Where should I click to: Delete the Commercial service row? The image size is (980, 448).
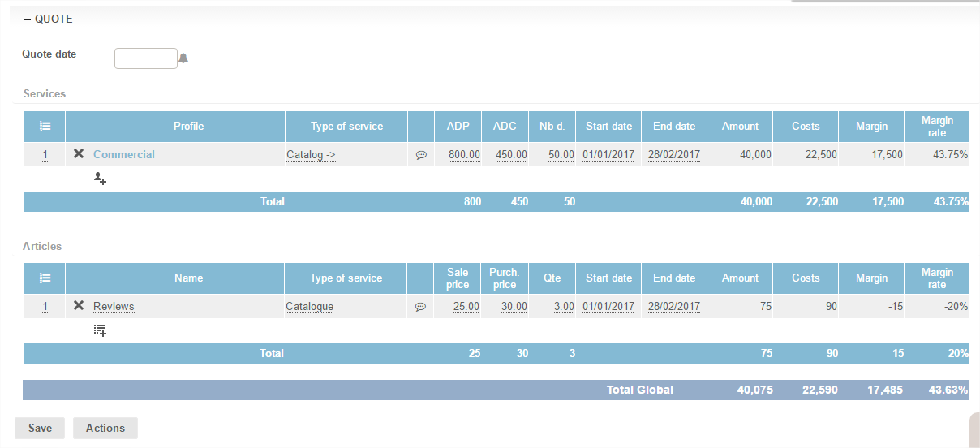(x=79, y=153)
